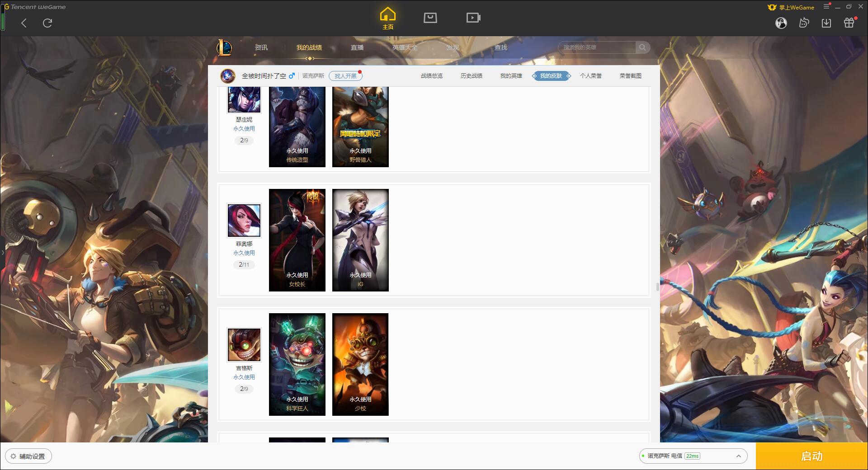Open the 荣誉截图 sub-tab
The image size is (868, 470).
(x=631, y=76)
